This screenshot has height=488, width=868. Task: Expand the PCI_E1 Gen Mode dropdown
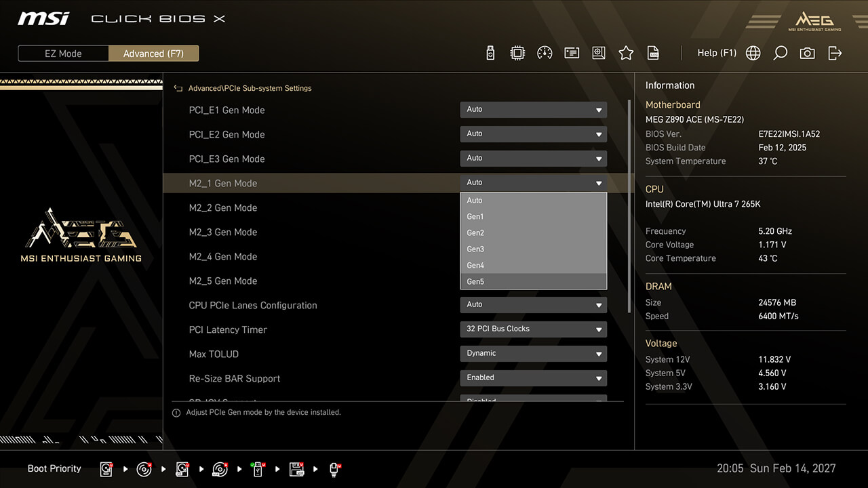click(x=533, y=109)
